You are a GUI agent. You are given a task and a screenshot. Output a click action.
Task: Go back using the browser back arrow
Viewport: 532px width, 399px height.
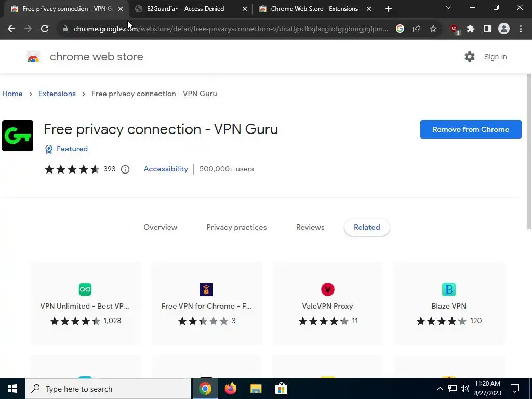11,29
